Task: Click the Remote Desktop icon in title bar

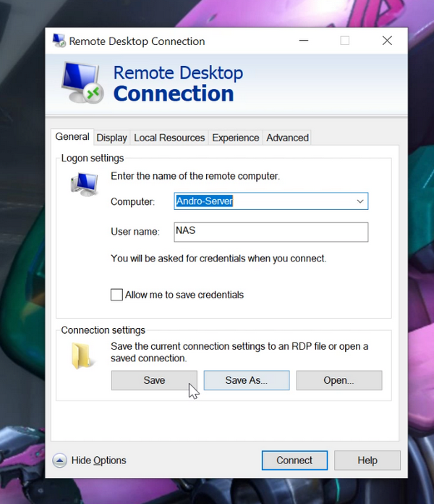Action: coord(59,41)
